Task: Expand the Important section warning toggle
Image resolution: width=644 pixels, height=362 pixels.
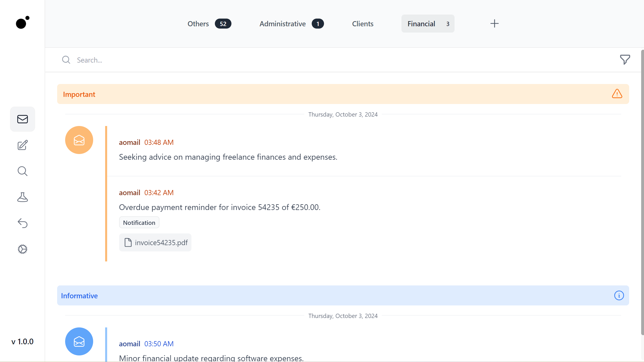Action: pos(617,94)
